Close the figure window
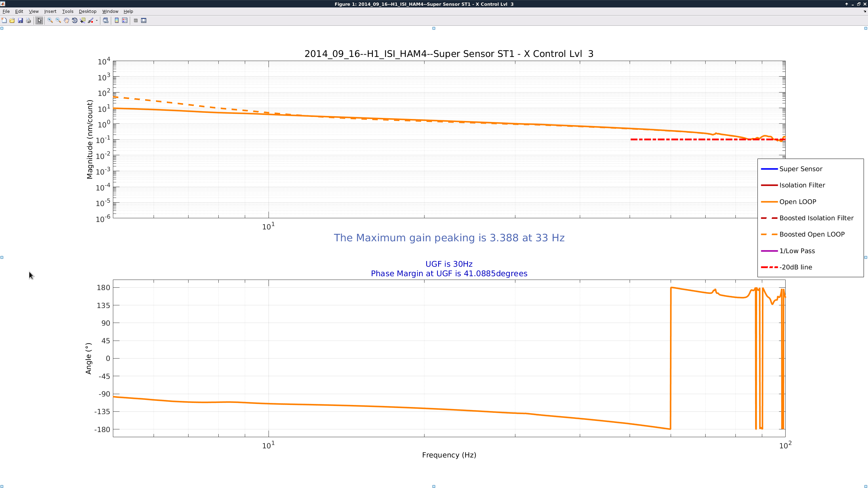The height and width of the screenshot is (488, 868). [x=864, y=4]
